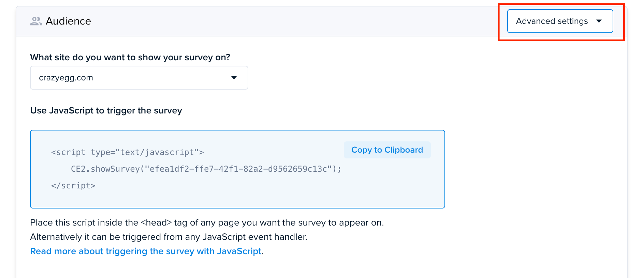
Task: Click the <head> tag text in the instructions
Action: [156, 222]
